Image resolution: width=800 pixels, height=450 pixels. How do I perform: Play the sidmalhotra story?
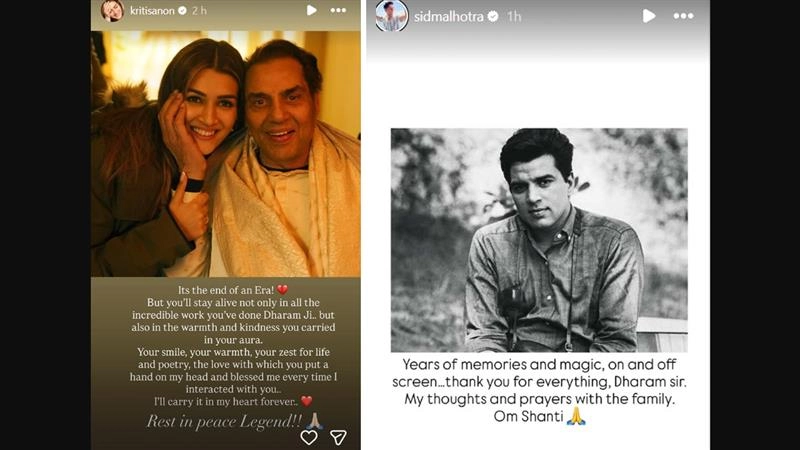click(648, 16)
